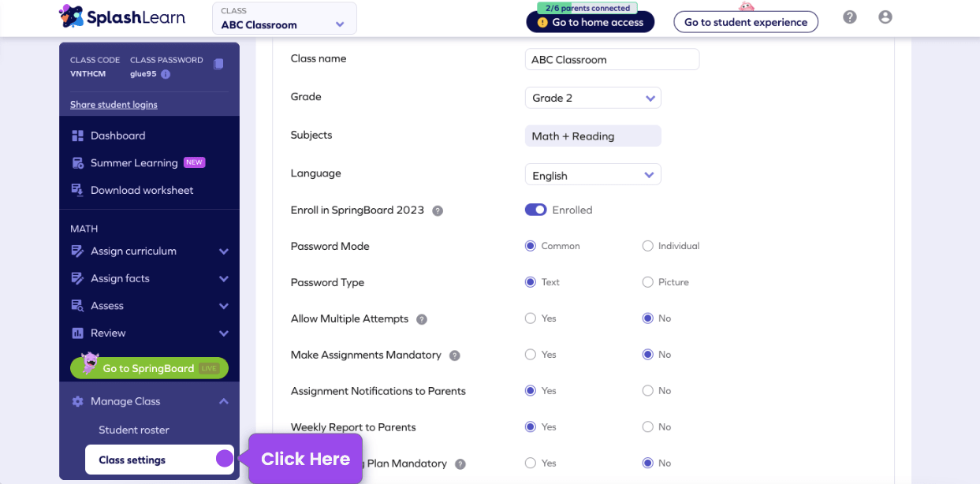Open the Grade dropdown
This screenshot has height=484, width=980.
click(592, 98)
